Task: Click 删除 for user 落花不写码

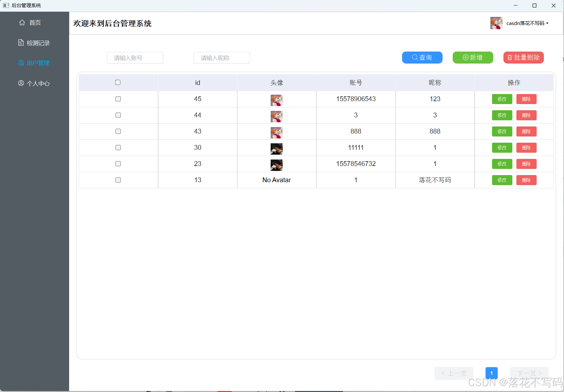Action: click(x=526, y=180)
